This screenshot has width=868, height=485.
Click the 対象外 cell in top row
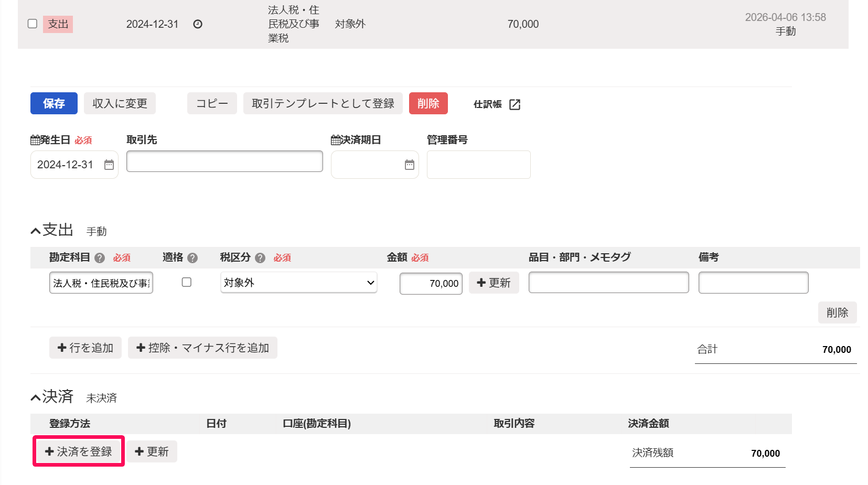click(350, 24)
